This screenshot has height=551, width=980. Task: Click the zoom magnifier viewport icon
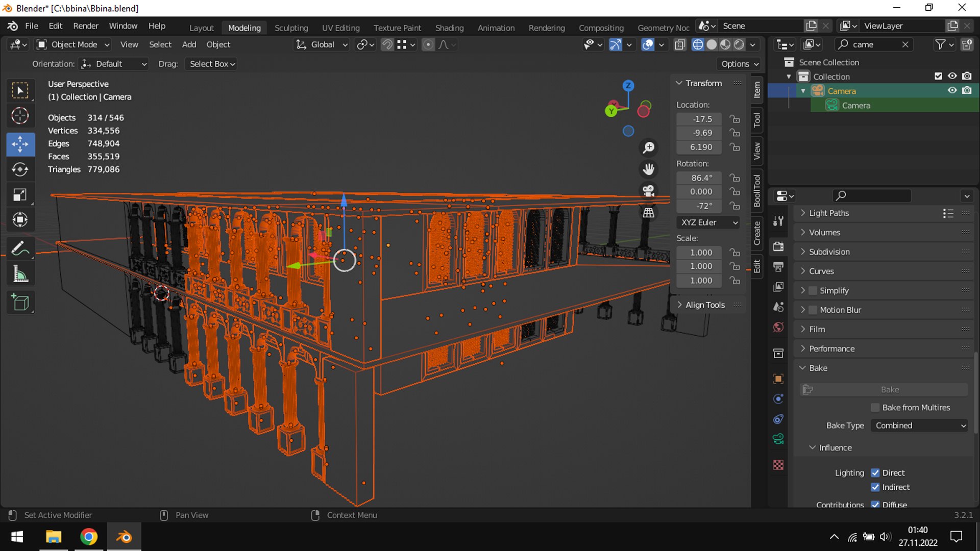pos(649,148)
